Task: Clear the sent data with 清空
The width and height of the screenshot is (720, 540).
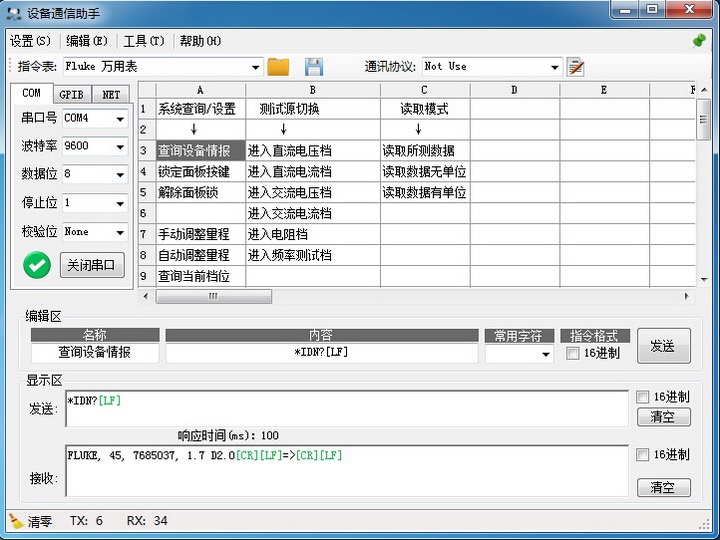Action: point(664,417)
